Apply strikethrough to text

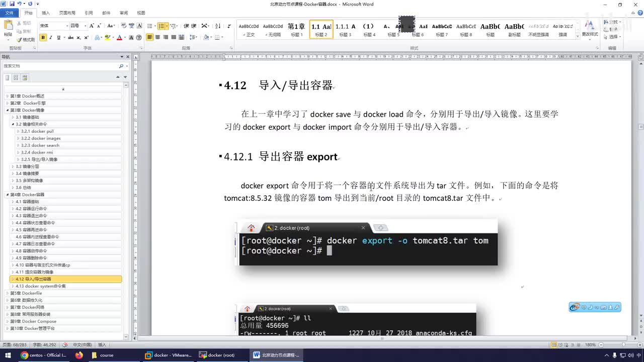tap(70, 37)
